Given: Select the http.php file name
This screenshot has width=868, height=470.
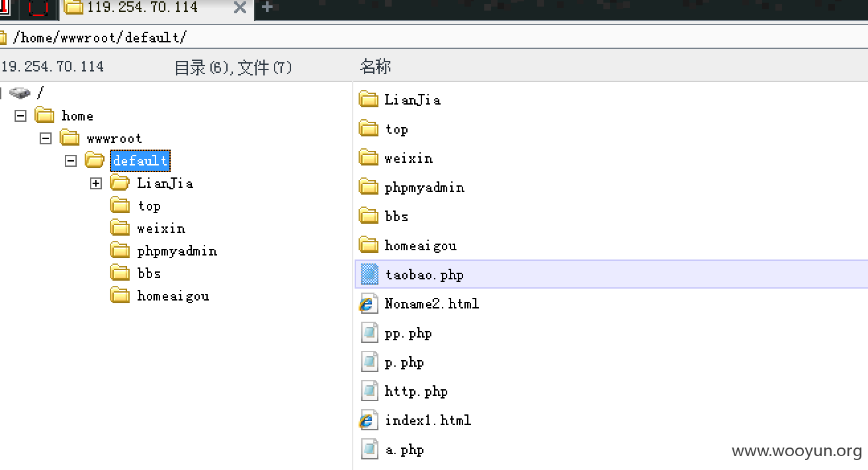Looking at the screenshot, I should pyautogui.click(x=416, y=391).
